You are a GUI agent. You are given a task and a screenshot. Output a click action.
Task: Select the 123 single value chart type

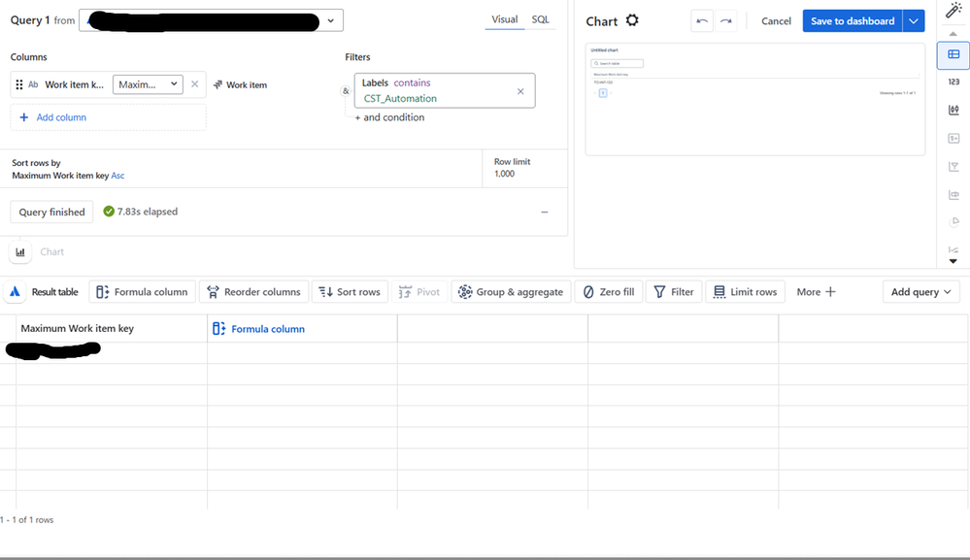pos(953,82)
